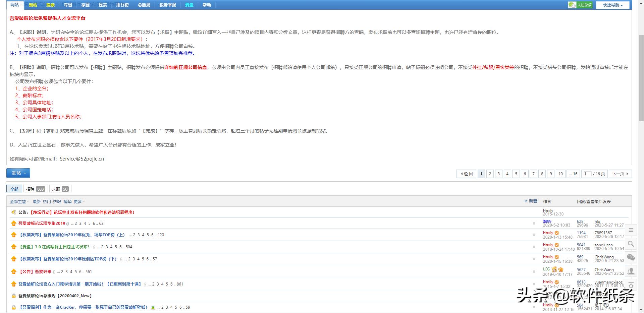Viewport: 644px width, 313px height.
Task: Open the 网站 nav tab
Action: [15, 5]
